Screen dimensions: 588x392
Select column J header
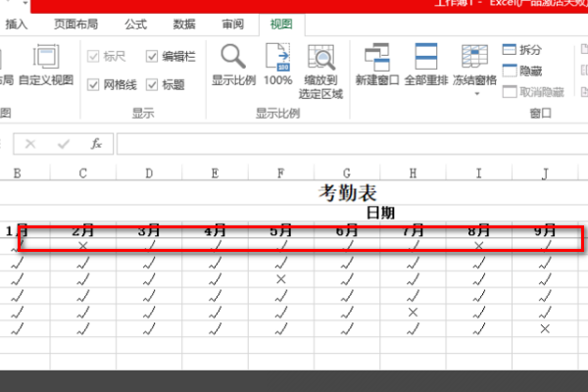coord(545,173)
